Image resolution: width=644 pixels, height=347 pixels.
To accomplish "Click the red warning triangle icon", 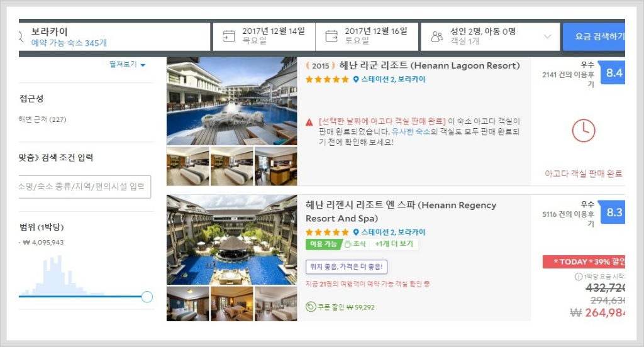I will tap(309, 122).
